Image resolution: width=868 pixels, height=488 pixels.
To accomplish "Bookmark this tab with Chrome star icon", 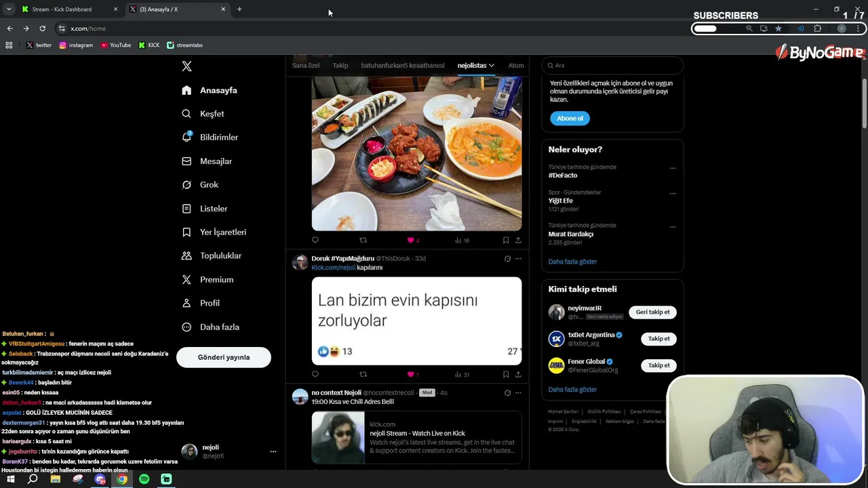I will click(778, 28).
